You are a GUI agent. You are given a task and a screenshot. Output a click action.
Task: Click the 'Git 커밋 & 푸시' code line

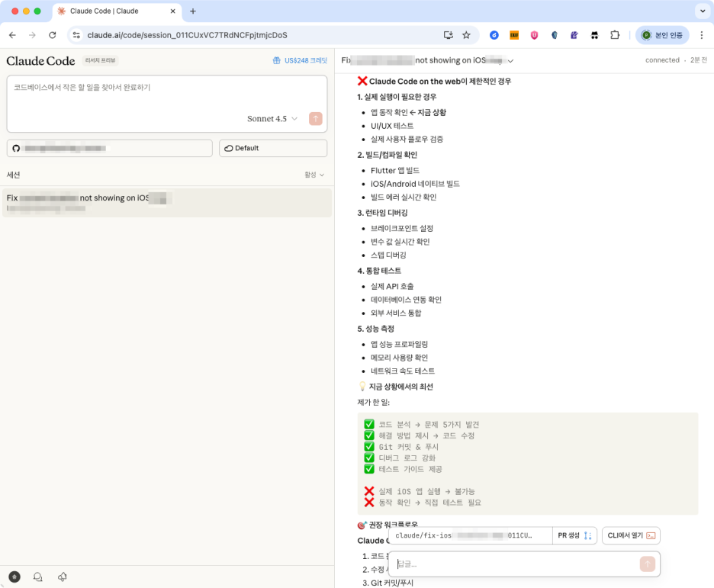[408, 447]
